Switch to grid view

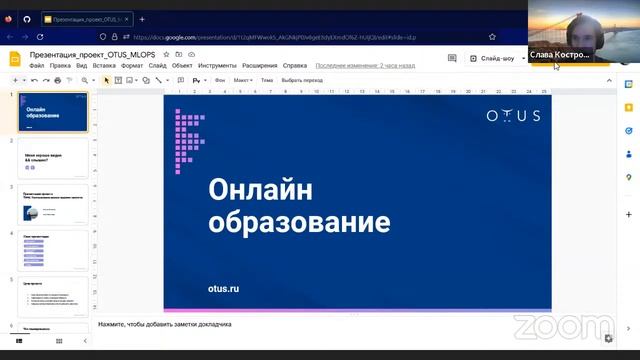click(x=59, y=341)
